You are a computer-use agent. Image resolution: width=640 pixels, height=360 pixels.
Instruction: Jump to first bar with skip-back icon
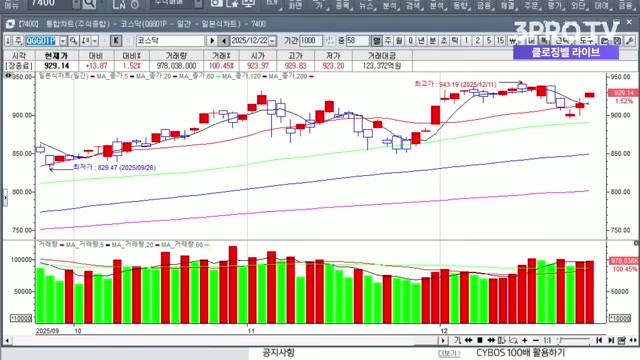tap(599, 340)
